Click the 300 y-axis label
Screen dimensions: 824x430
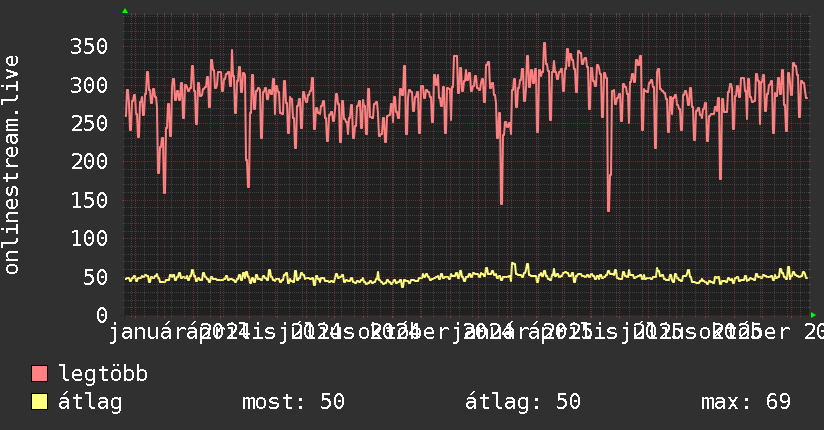click(x=89, y=85)
